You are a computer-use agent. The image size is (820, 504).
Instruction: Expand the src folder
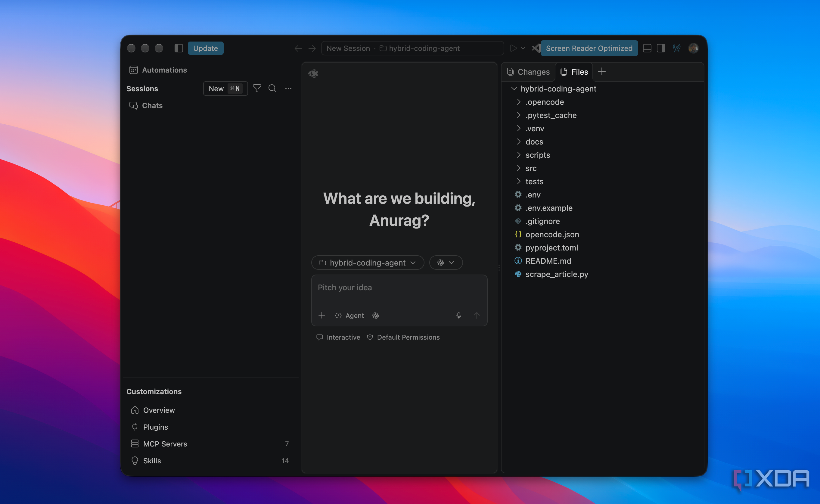(518, 168)
